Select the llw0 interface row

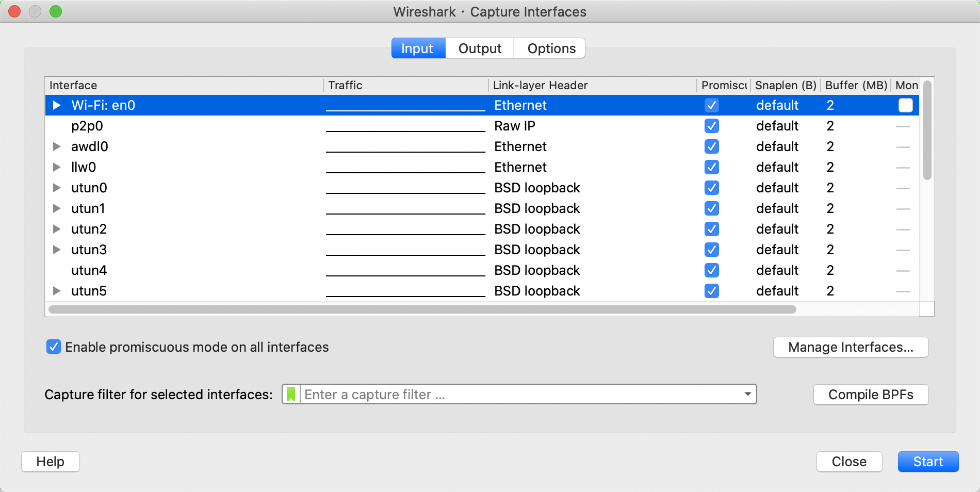(x=482, y=167)
